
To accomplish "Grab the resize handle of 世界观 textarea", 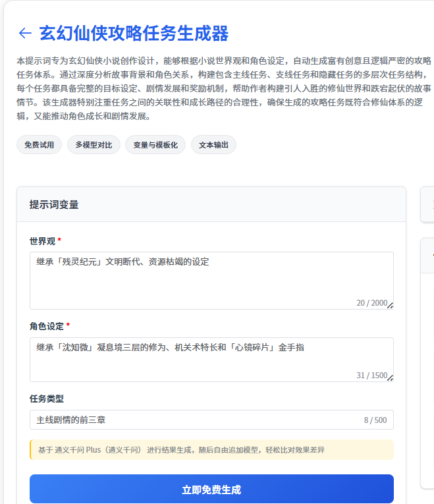I will click(x=390, y=306).
